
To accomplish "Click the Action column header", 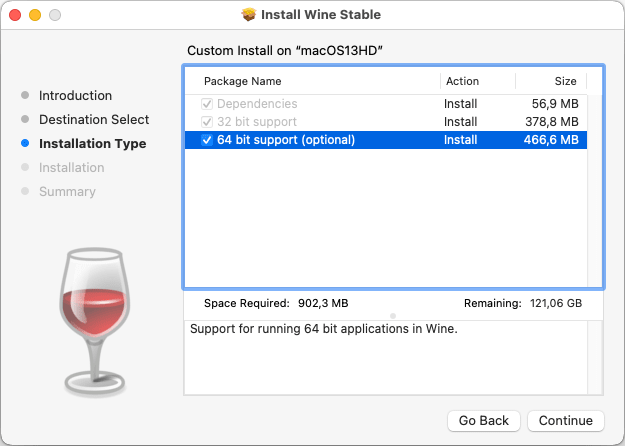I will 462,81.
